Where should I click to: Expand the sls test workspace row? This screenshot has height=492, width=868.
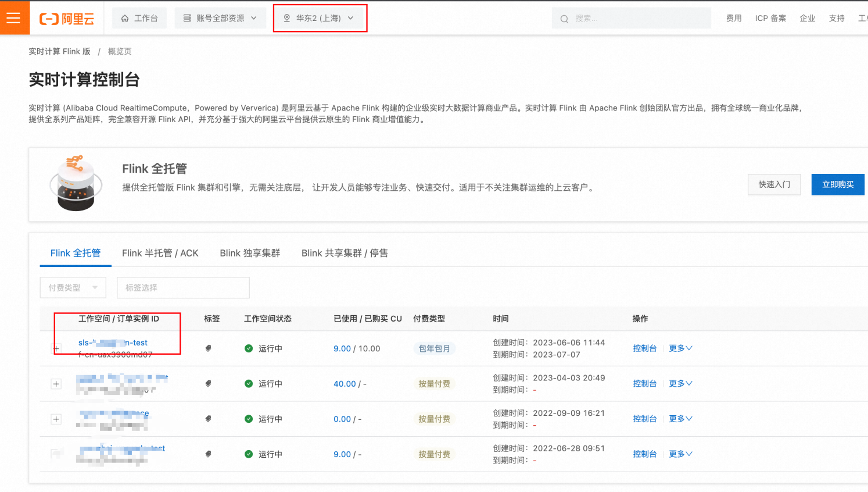tap(56, 348)
